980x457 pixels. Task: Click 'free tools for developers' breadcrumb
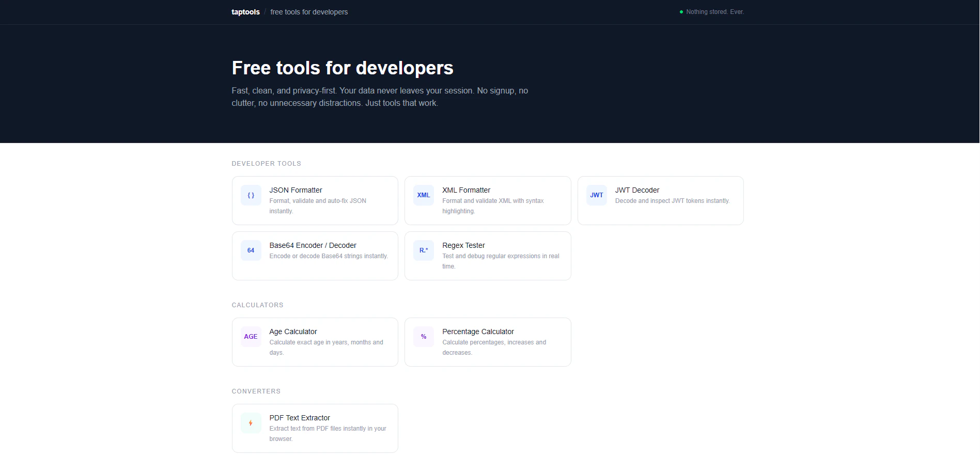pos(309,12)
